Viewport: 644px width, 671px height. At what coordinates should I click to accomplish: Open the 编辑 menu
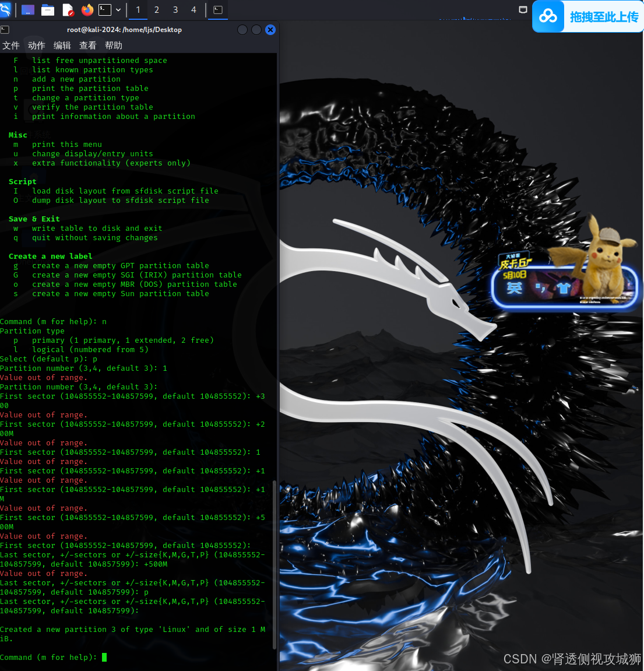pos(62,45)
